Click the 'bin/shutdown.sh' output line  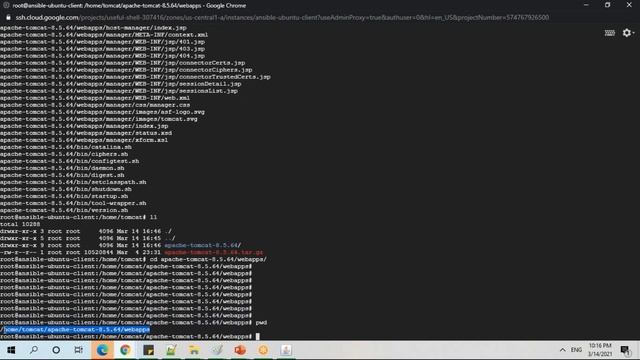click(x=66, y=189)
